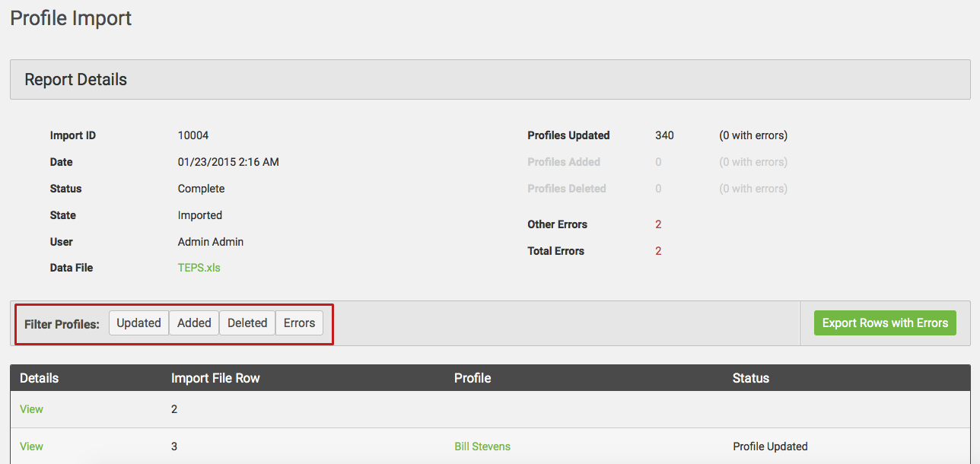
Task: Click the Details column header
Action: 39,378
